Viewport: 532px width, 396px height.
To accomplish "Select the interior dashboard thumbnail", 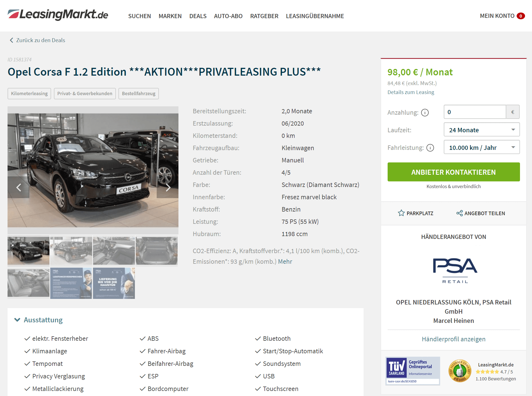I will [x=114, y=251].
